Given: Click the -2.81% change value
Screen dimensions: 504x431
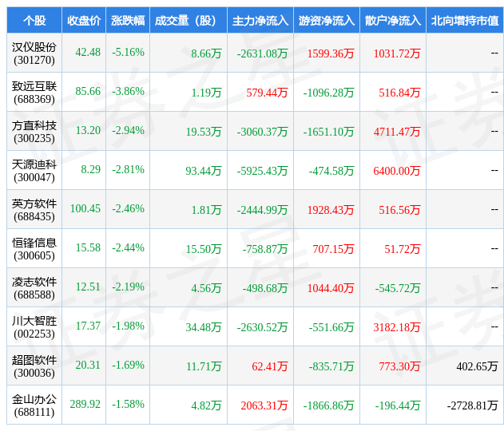Looking at the screenshot, I should pyautogui.click(x=128, y=169).
